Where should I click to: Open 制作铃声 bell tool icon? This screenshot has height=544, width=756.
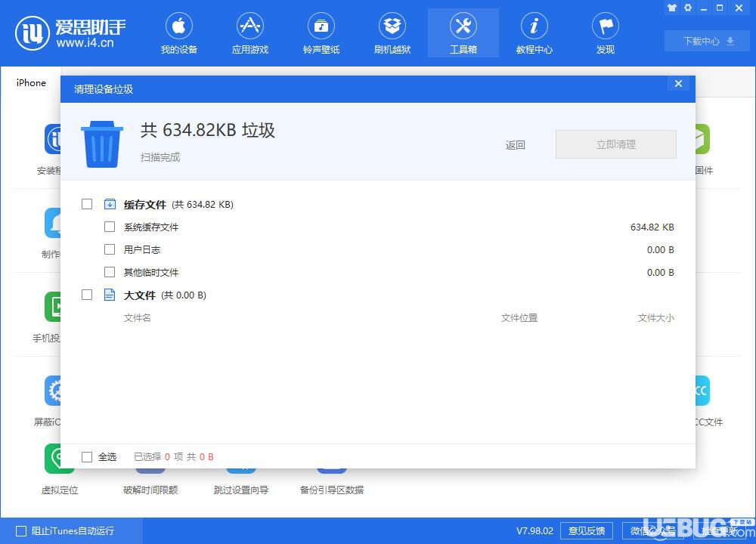53,223
